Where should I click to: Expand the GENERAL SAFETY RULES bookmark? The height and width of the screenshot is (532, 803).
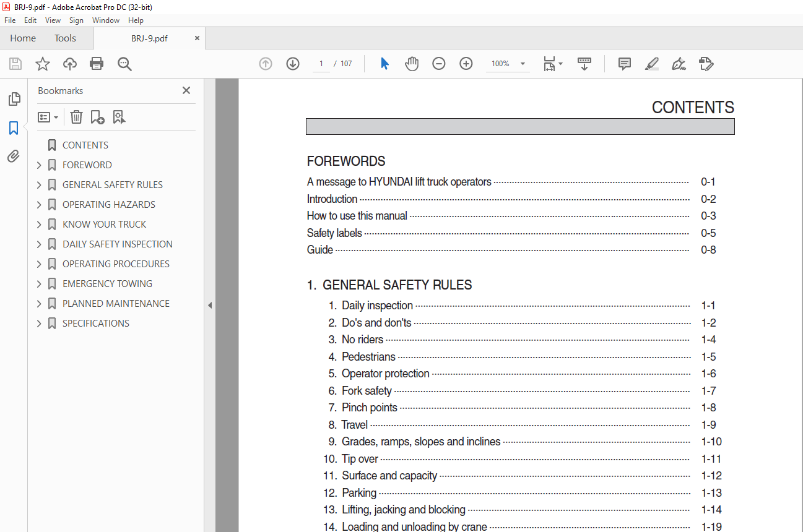39,185
